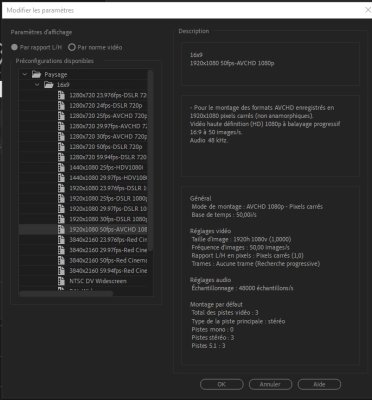The image size is (372, 400).
Task: Click the preset icon for NTSC DV Widescreen
Action: (x=61, y=281)
